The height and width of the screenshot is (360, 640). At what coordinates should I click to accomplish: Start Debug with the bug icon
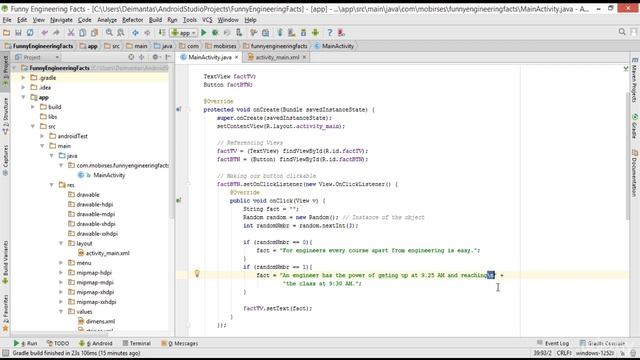pyautogui.click(x=215, y=33)
